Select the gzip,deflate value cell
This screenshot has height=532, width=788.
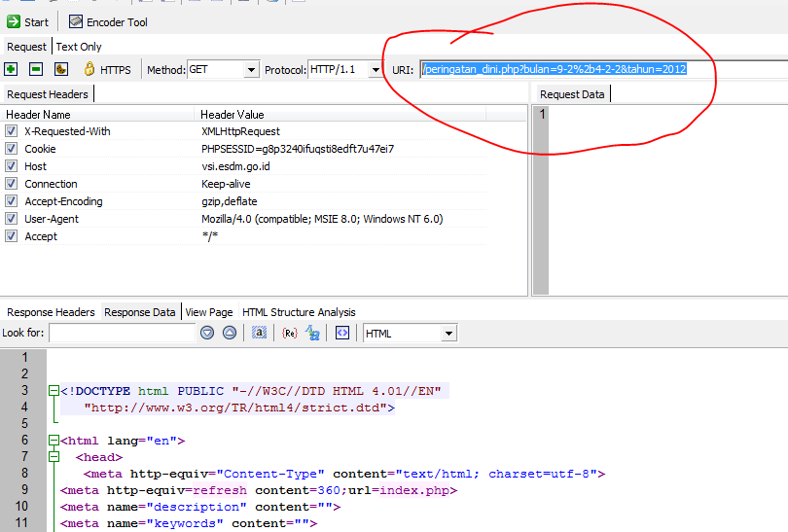coord(230,201)
